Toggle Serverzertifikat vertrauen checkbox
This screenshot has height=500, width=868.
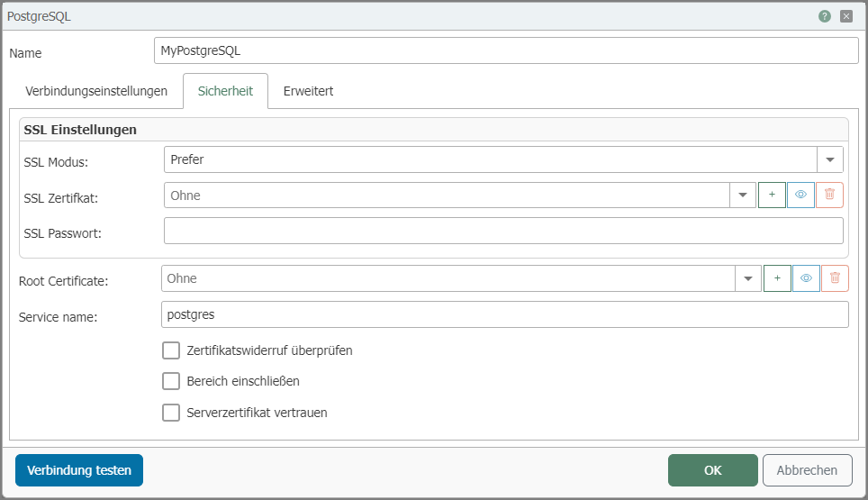coord(171,413)
